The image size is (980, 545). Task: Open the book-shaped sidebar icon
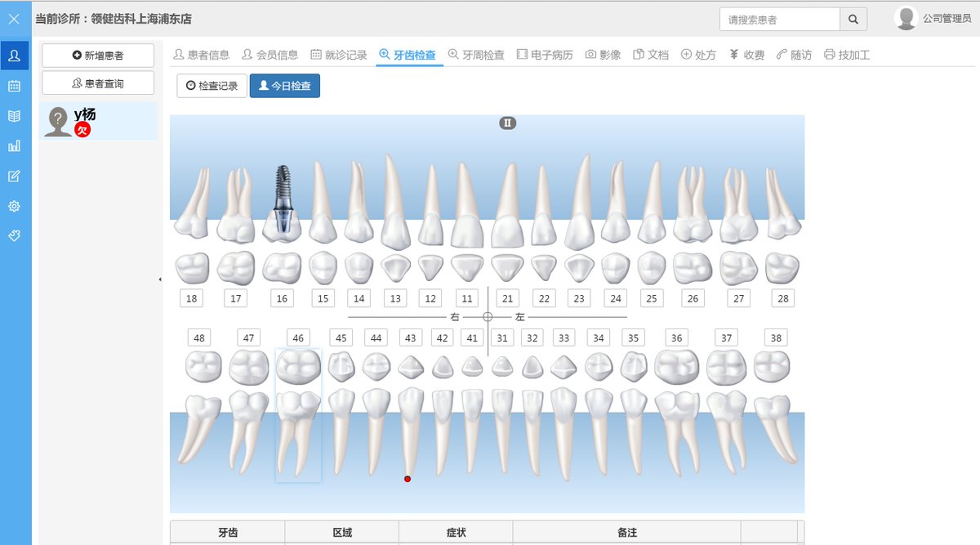click(x=14, y=116)
